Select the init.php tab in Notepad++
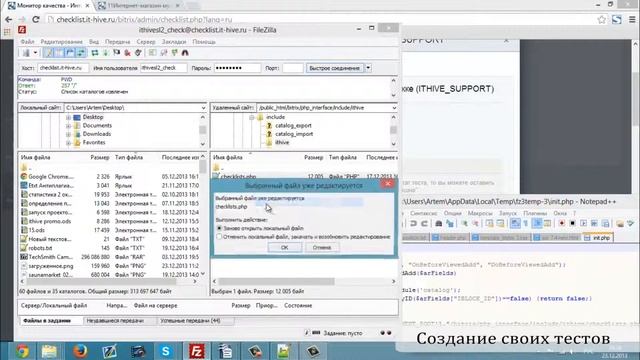The image size is (640, 360). (598, 238)
